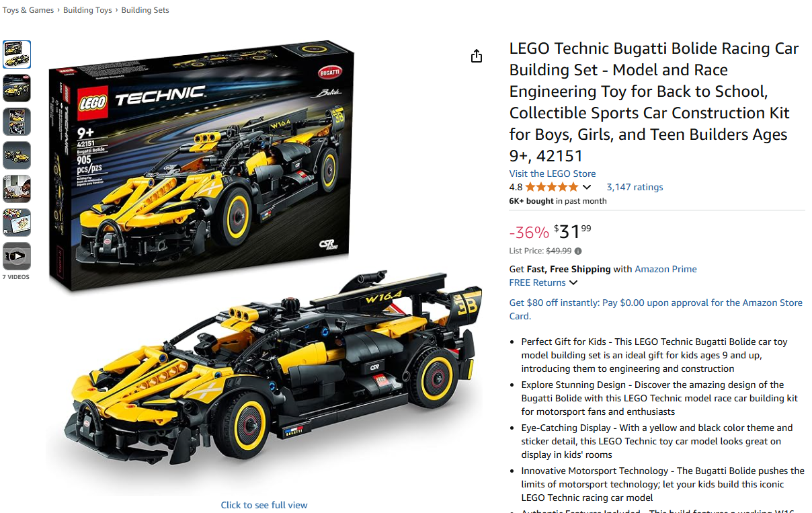Select the fifth thumbnail showing child building
This screenshot has height=513, width=812.
tap(17, 189)
